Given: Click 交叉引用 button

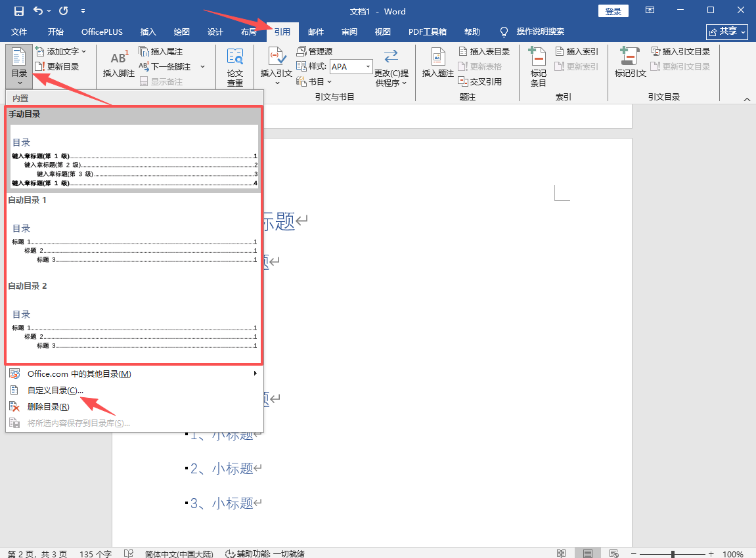Looking at the screenshot, I should pos(480,81).
